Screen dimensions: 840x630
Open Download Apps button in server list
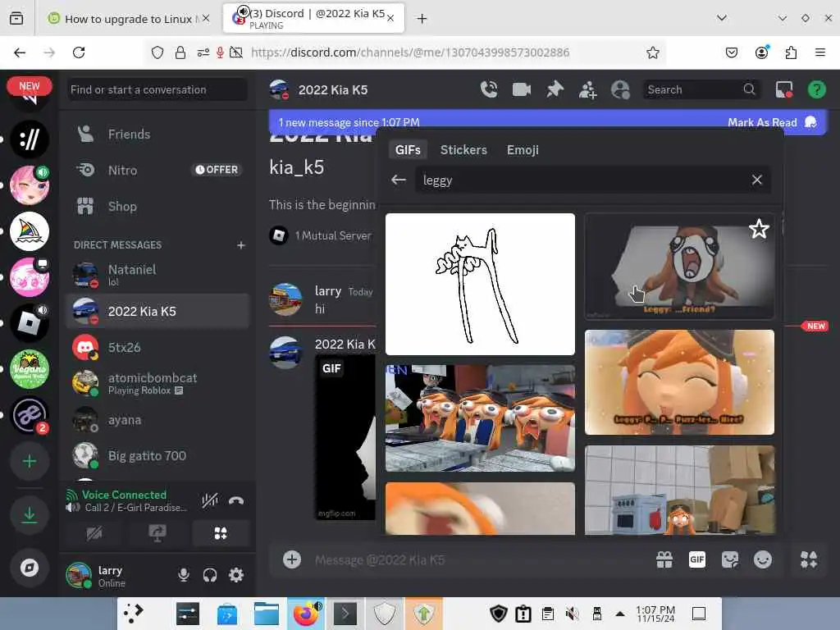30,515
